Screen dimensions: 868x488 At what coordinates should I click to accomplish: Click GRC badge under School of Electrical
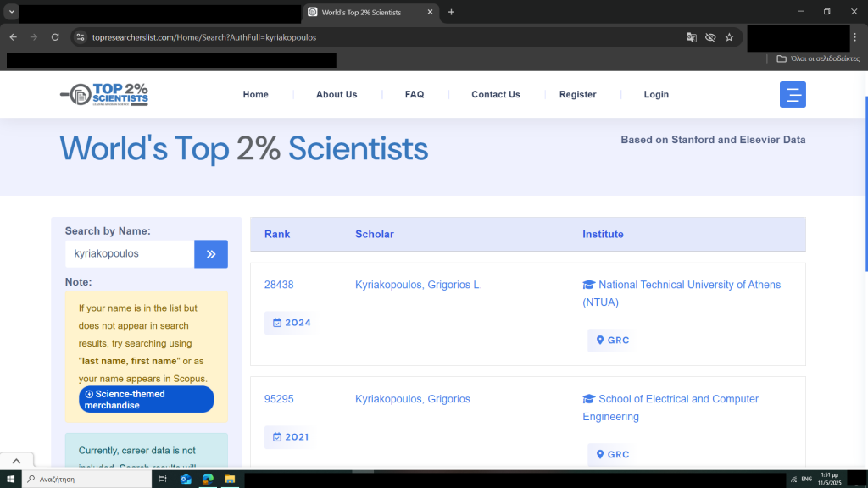click(612, 455)
